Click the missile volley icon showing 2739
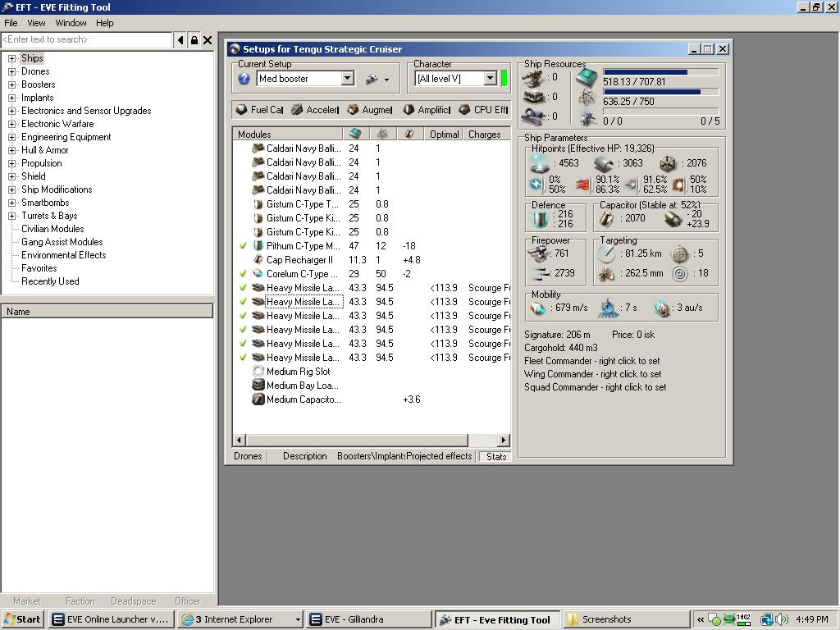Screen dimensions: 840x630 tap(541, 273)
